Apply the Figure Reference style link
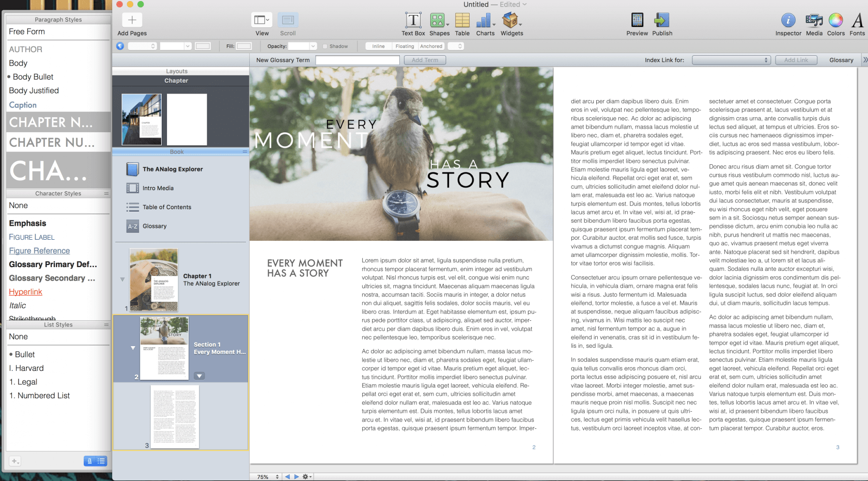The width and height of the screenshot is (868, 481). click(x=39, y=251)
